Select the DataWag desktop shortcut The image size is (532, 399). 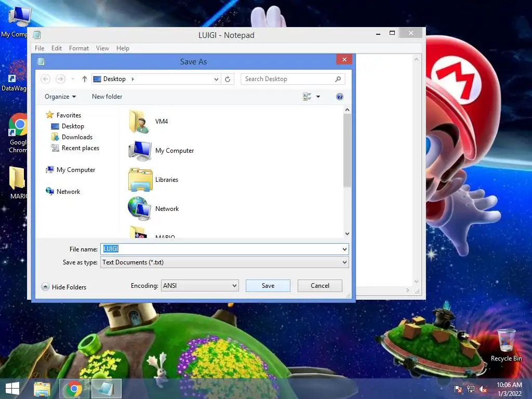click(x=14, y=75)
